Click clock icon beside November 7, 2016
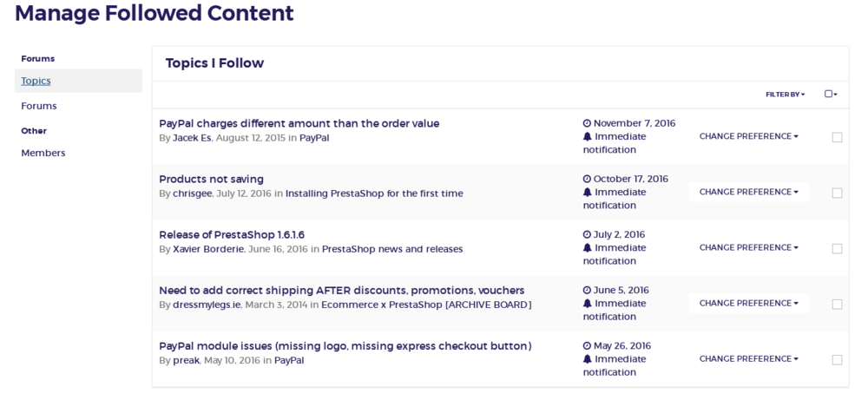868x400 pixels. click(587, 123)
